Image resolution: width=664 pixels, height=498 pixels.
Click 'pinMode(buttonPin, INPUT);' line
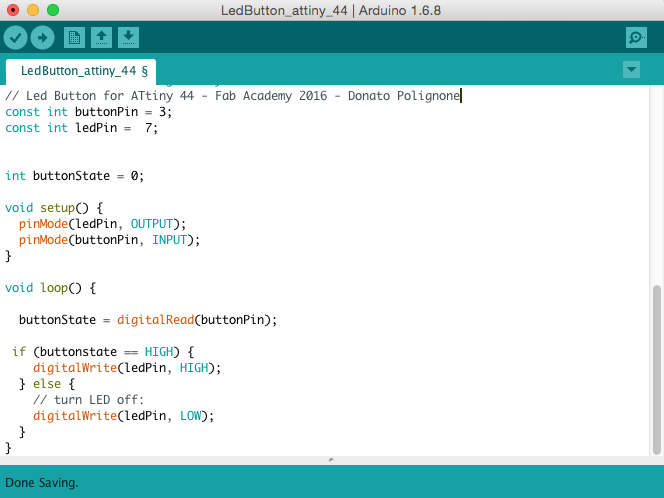[109, 240]
